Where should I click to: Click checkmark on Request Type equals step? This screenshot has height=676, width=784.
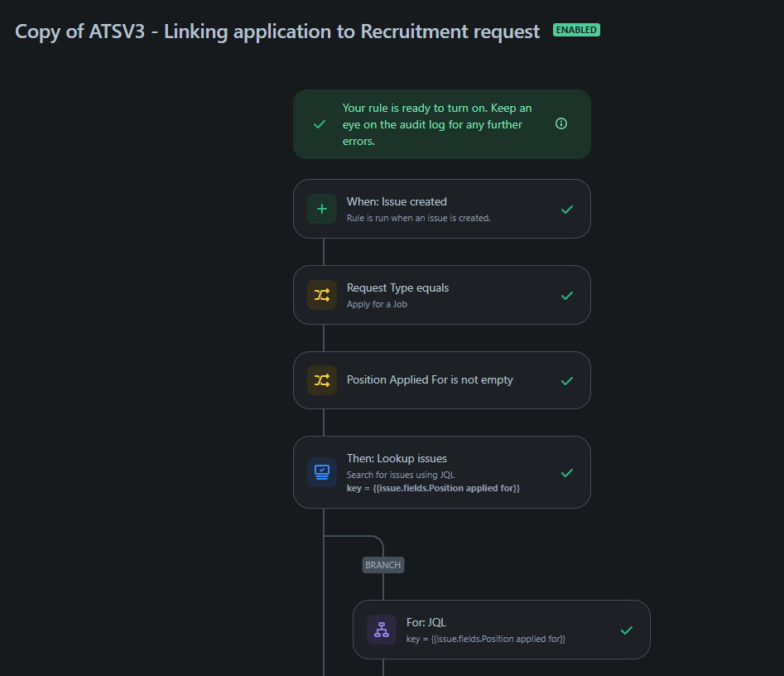point(566,296)
